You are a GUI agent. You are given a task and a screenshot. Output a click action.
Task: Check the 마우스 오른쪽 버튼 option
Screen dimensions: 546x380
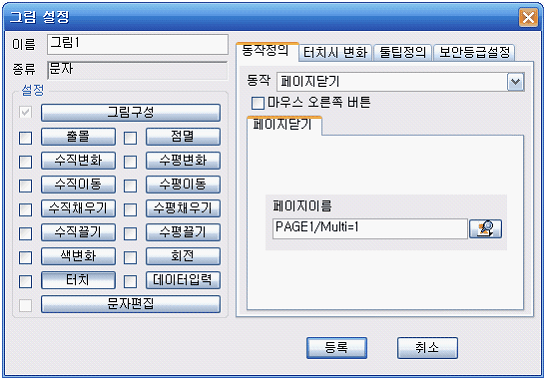(258, 103)
